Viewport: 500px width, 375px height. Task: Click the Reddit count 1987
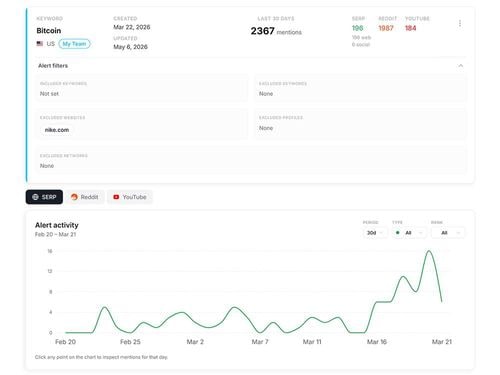[x=386, y=28]
